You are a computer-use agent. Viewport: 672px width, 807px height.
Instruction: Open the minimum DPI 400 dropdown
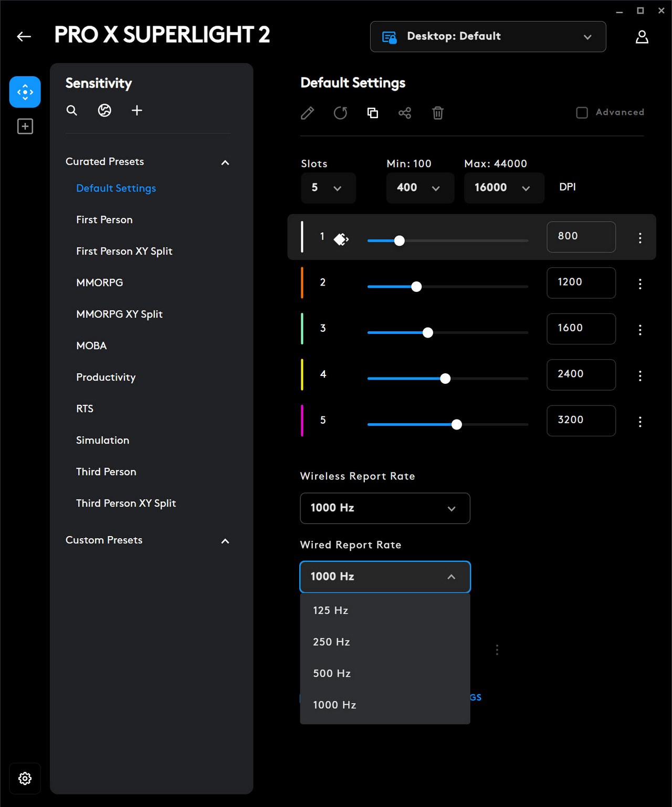420,188
